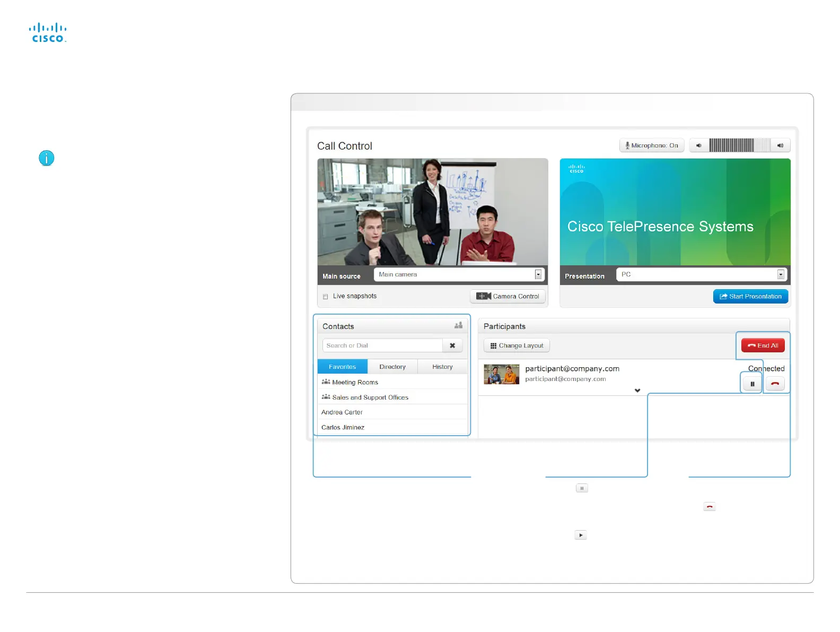Viewport: 840px width, 632px height.
Task: Click the small pause icon in the legend
Action: [x=582, y=488]
